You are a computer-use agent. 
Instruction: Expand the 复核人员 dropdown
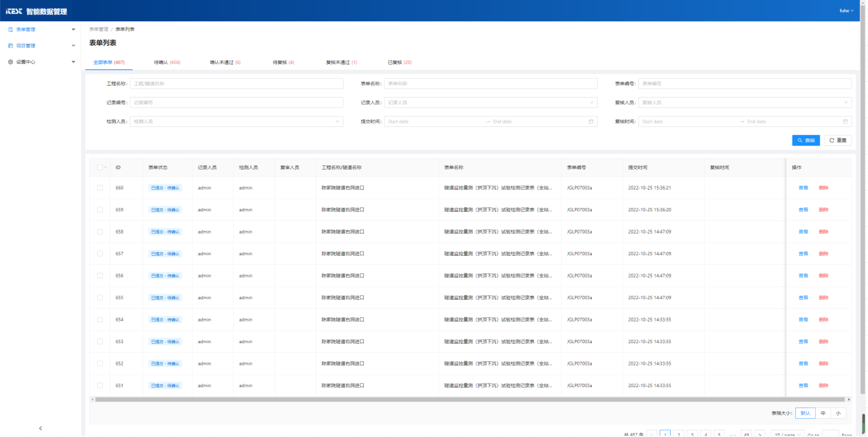[744, 102]
